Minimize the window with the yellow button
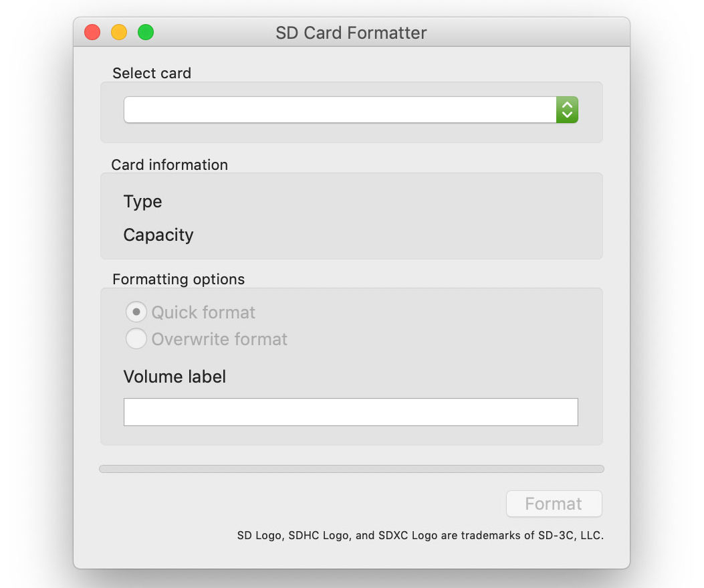The image size is (704, 588). (119, 32)
